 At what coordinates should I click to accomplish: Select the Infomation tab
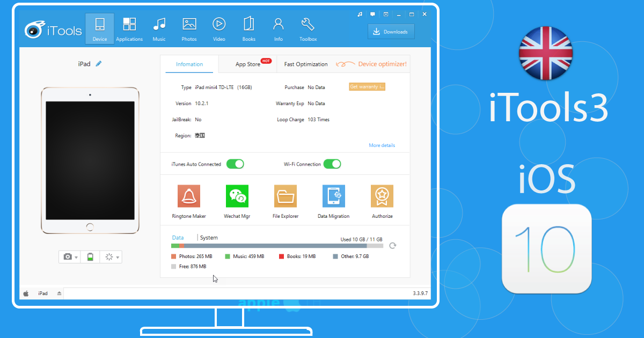tap(189, 64)
